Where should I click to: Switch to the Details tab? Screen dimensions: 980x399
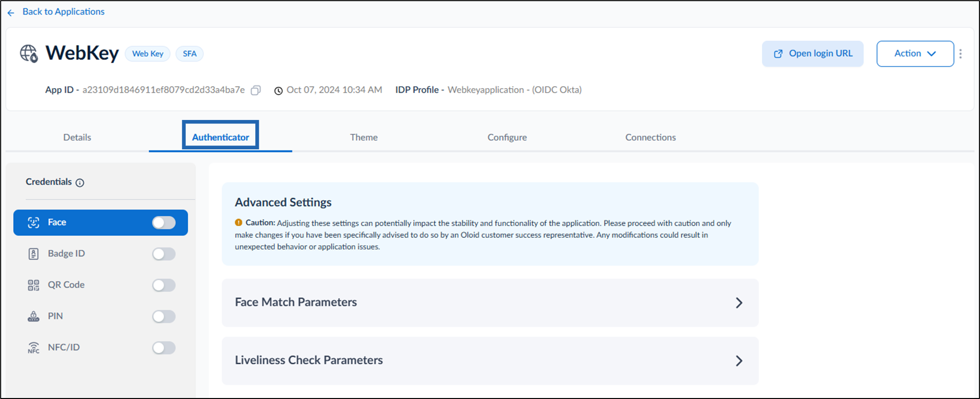(x=77, y=138)
